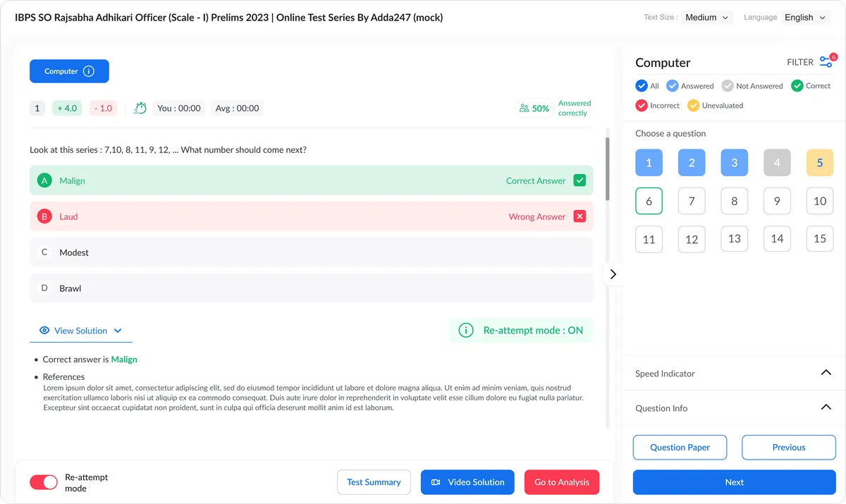Viewport: 846px width, 504px height.
Task: Click the A option circle for Malign
Action: [44, 180]
